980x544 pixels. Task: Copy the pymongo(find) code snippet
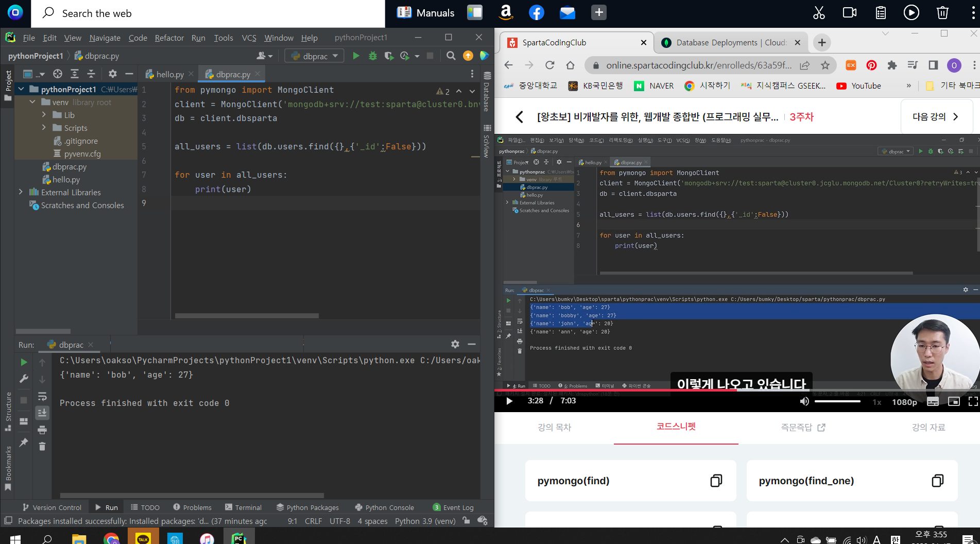(x=716, y=481)
